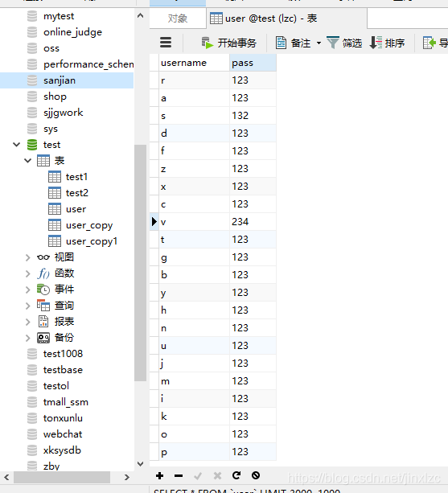The image size is (448, 493).
Task: Click the pass column header
Action: tap(253, 63)
